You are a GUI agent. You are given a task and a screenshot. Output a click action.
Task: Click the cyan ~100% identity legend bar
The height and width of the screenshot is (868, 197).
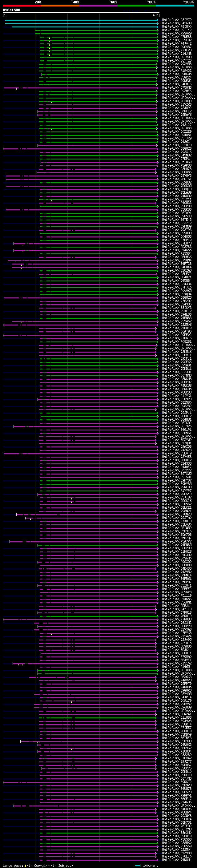pyautogui.click(x=175, y=6)
